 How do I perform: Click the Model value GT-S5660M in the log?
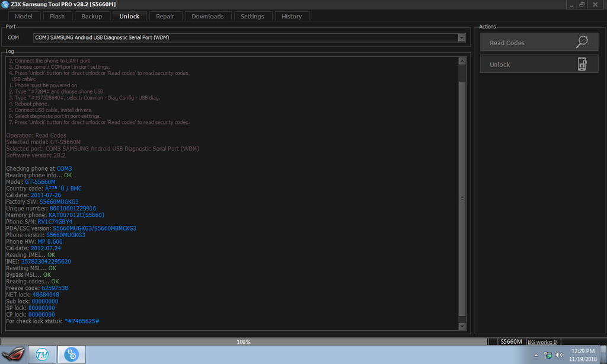click(x=40, y=181)
